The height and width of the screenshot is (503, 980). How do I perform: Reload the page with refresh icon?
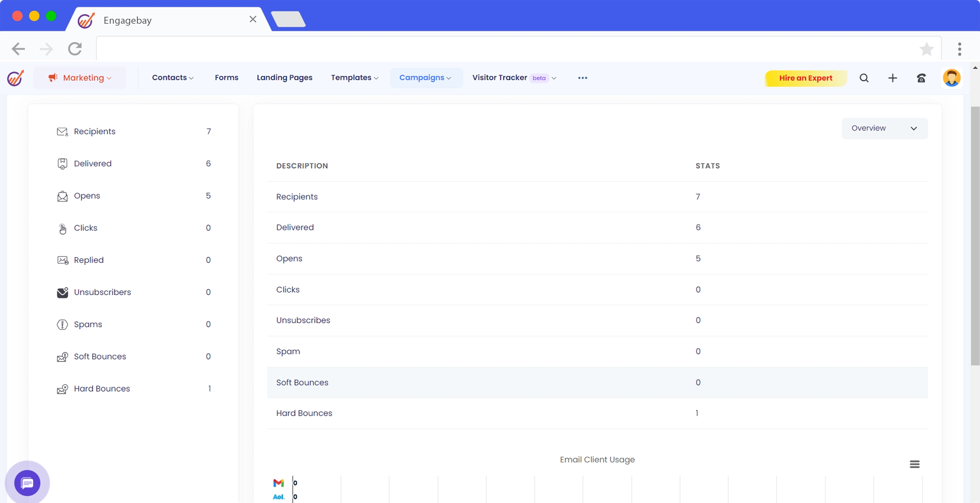[75, 49]
